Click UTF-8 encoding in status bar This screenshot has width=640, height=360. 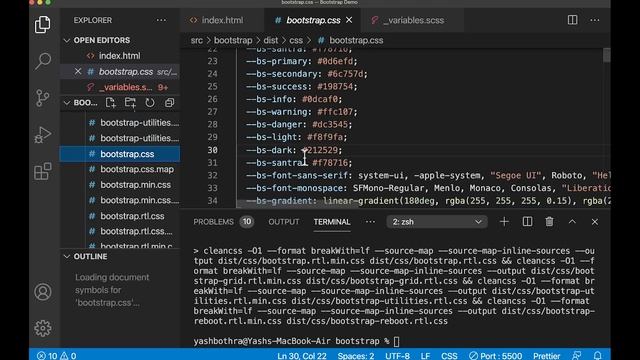tap(397, 356)
